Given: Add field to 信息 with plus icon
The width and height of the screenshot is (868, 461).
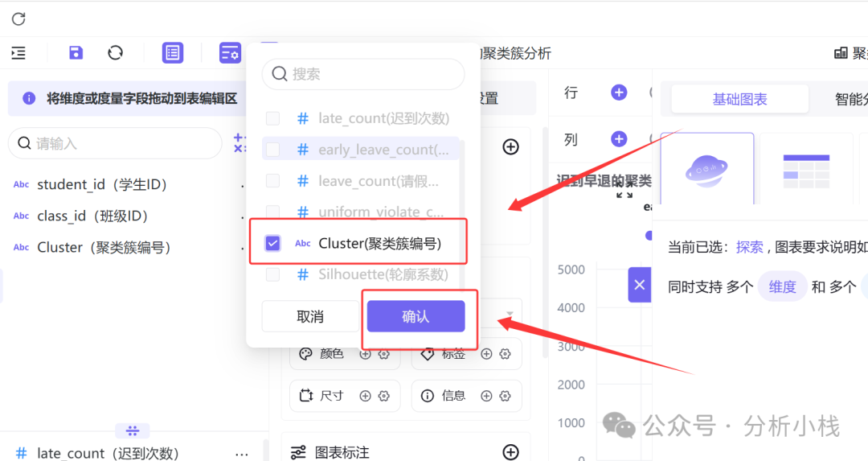Looking at the screenshot, I should tap(486, 396).
